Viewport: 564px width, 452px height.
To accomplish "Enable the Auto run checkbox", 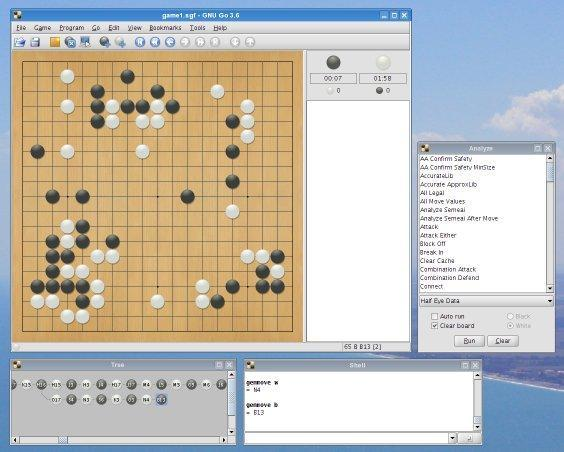I will point(435,316).
